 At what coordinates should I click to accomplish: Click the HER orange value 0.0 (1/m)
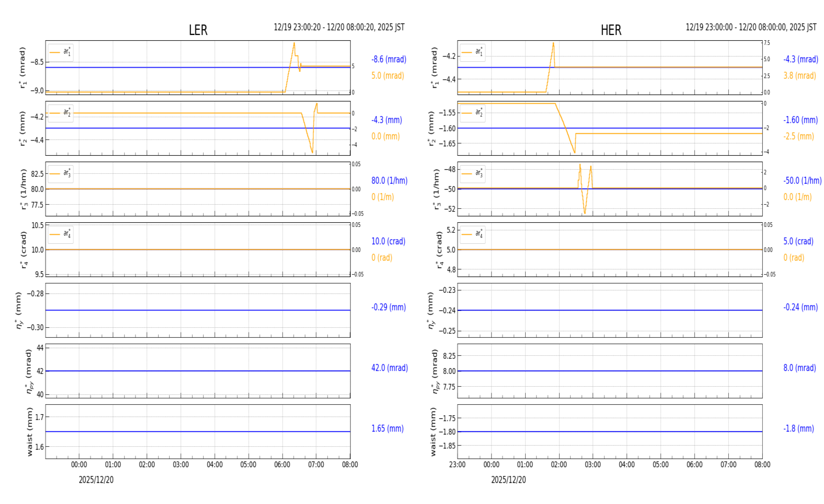pyautogui.click(x=797, y=197)
